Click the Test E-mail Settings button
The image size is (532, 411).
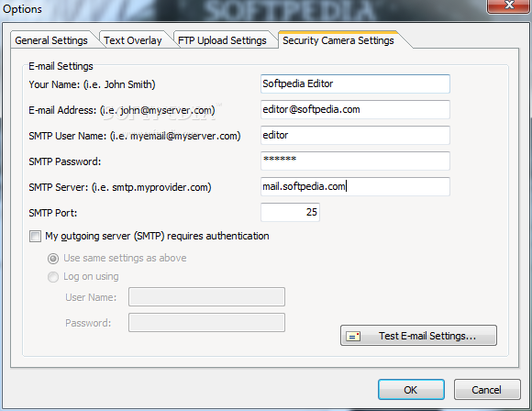point(418,336)
